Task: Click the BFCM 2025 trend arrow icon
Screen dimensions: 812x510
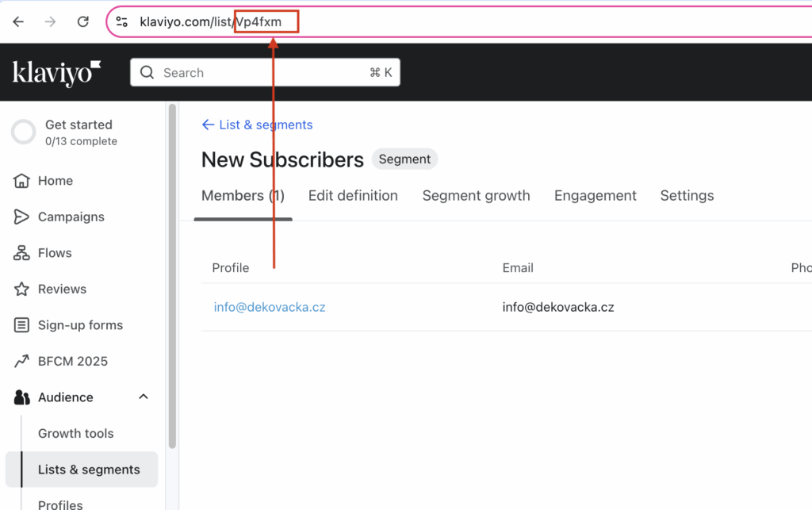Action: pos(21,362)
